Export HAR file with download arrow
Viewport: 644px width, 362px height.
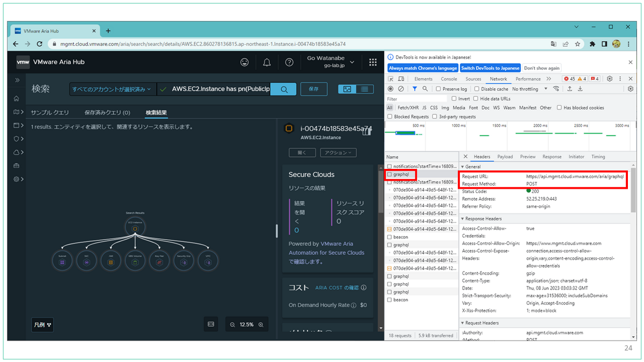point(580,88)
